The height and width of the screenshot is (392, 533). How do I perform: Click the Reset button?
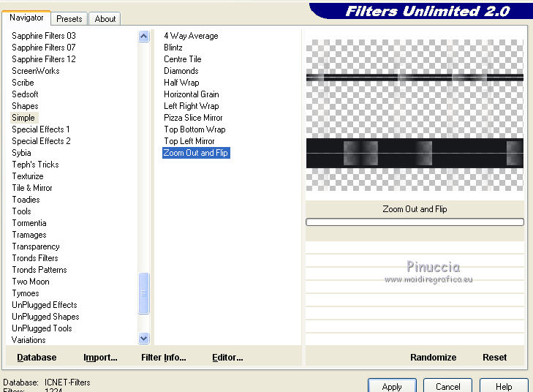click(x=494, y=358)
